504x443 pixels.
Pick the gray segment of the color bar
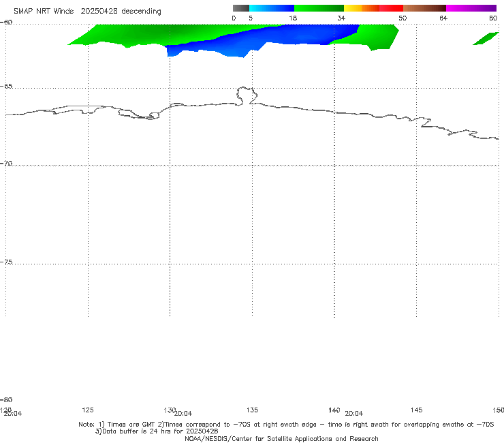(x=240, y=8)
